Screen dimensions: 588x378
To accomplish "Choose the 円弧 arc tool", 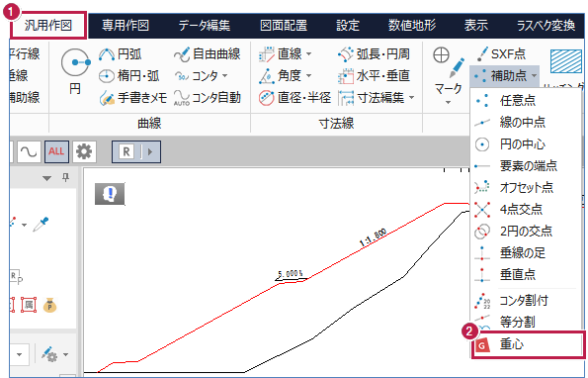I will click(121, 54).
